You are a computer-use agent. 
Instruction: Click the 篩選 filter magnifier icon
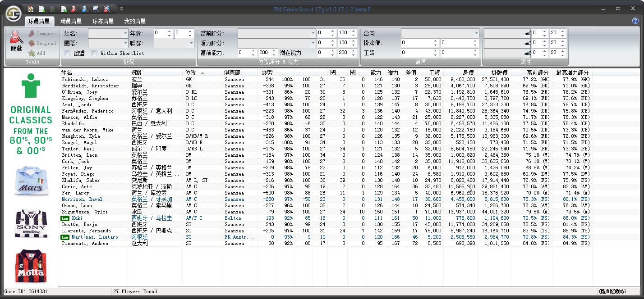point(16,40)
